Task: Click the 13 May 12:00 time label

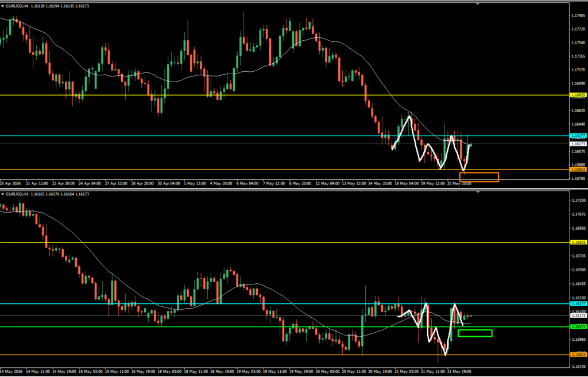Action: point(354,184)
